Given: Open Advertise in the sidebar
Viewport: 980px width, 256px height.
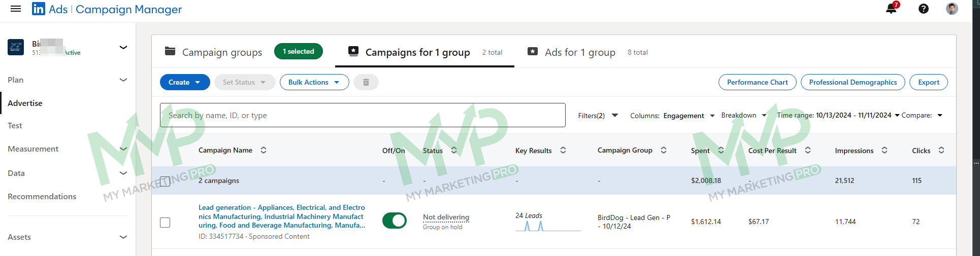Looking at the screenshot, I should (25, 103).
